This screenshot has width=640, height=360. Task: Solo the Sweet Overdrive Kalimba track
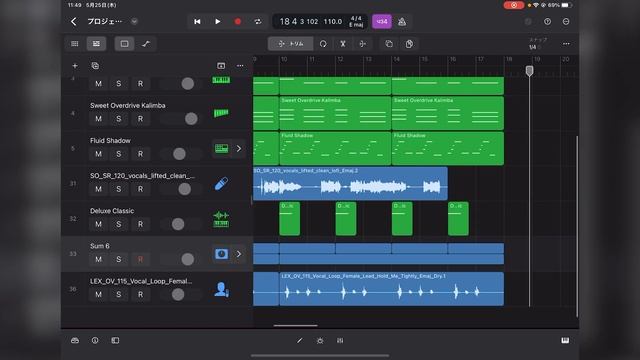[x=118, y=119]
